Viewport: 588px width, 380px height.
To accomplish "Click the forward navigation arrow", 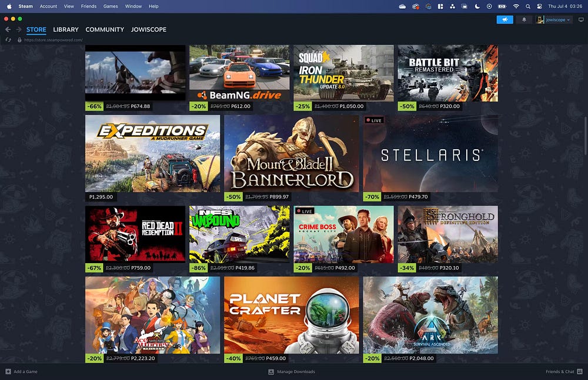I will point(18,29).
